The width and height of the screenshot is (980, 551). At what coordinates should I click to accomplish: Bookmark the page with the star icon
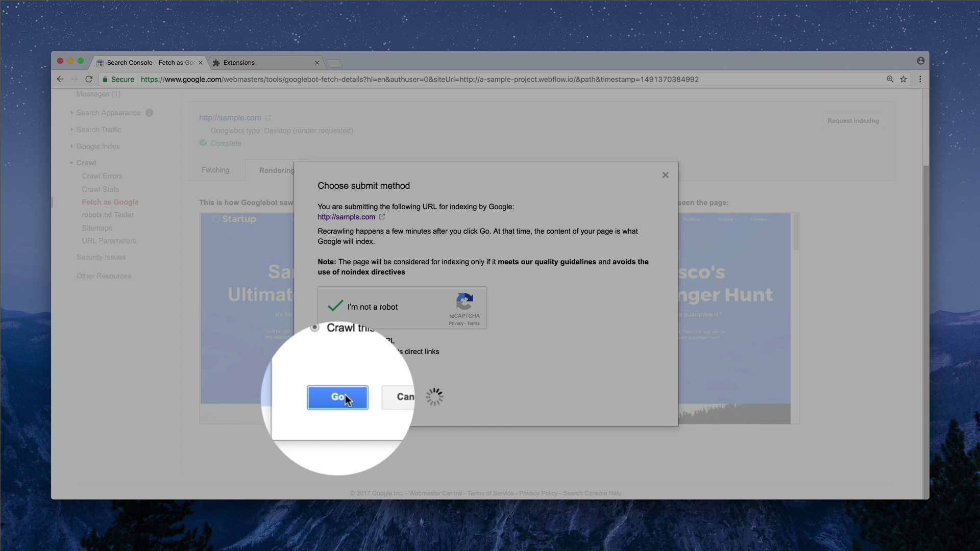coord(903,79)
